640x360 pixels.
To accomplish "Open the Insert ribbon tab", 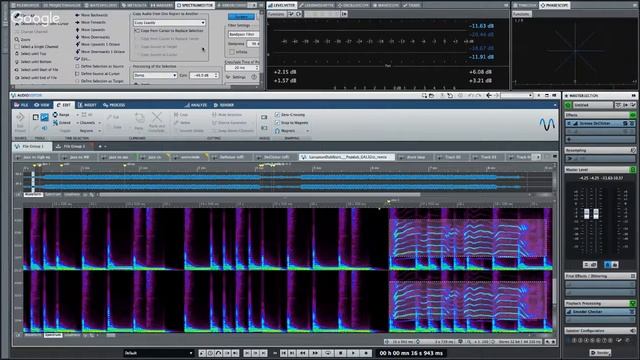I will click(87, 105).
